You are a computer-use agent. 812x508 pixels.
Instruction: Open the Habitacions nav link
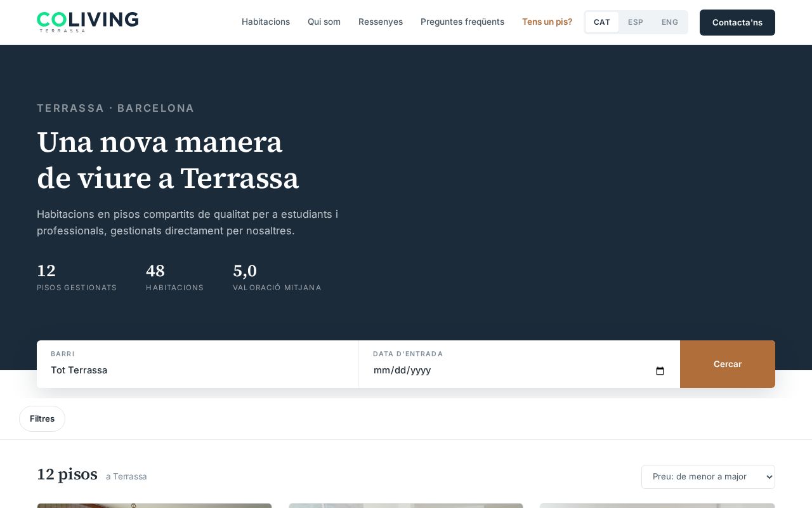coord(266,22)
